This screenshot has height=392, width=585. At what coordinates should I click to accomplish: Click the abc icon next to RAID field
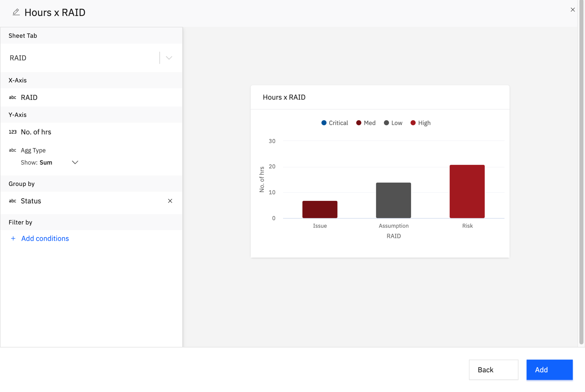(13, 98)
